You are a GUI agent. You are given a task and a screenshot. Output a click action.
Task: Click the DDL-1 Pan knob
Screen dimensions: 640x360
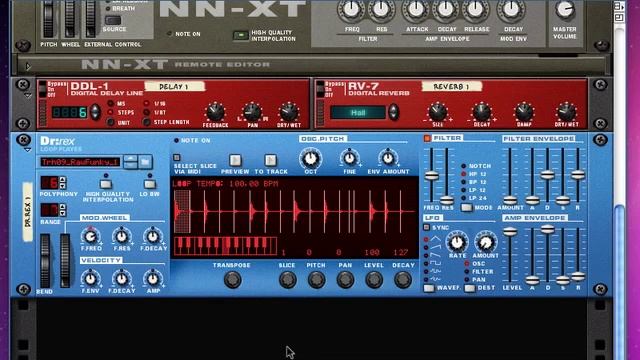point(252,112)
